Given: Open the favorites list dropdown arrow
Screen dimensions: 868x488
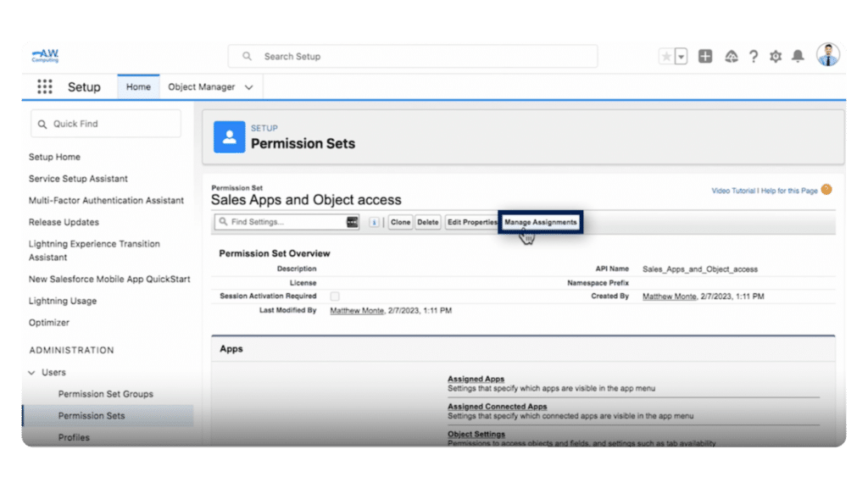Looking at the screenshot, I should coord(681,56).
